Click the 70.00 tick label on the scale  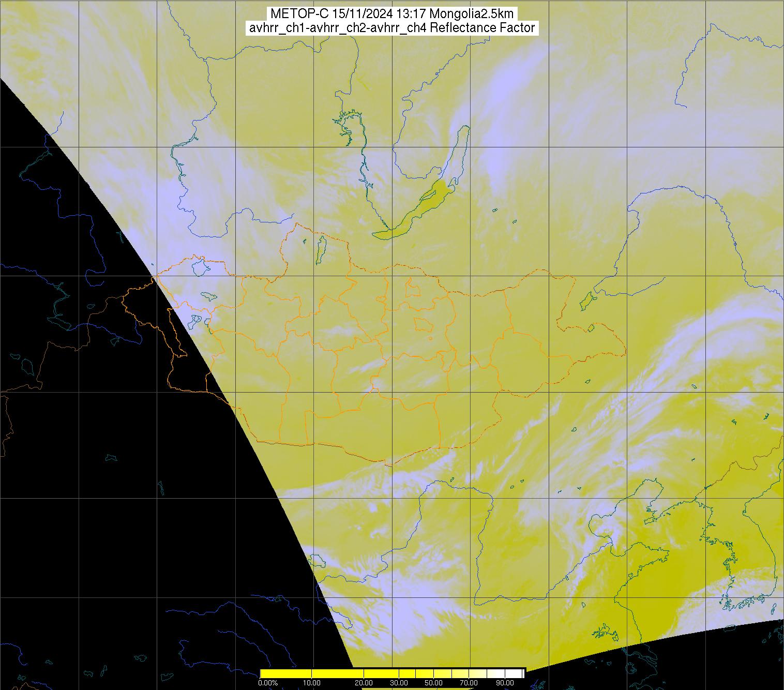pos(469,683)
